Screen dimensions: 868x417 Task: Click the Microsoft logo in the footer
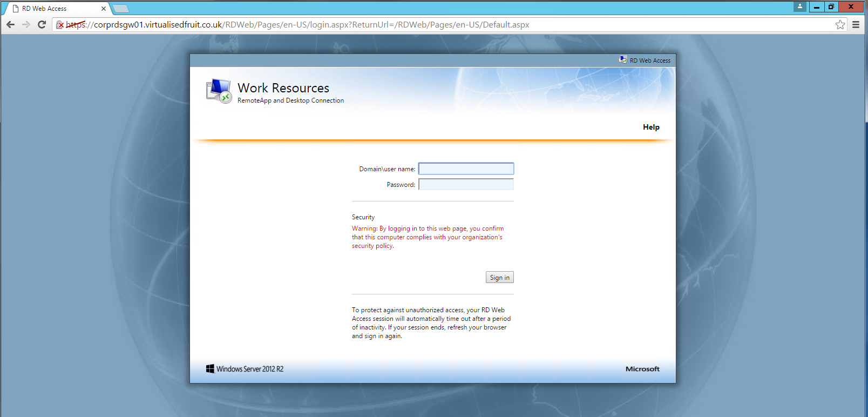[x=642, y=369]
